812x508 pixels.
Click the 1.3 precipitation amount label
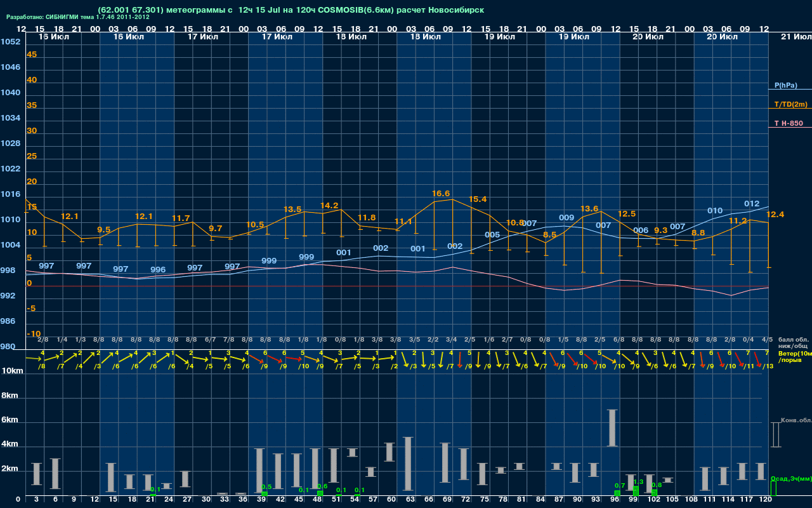click(638, 482)
